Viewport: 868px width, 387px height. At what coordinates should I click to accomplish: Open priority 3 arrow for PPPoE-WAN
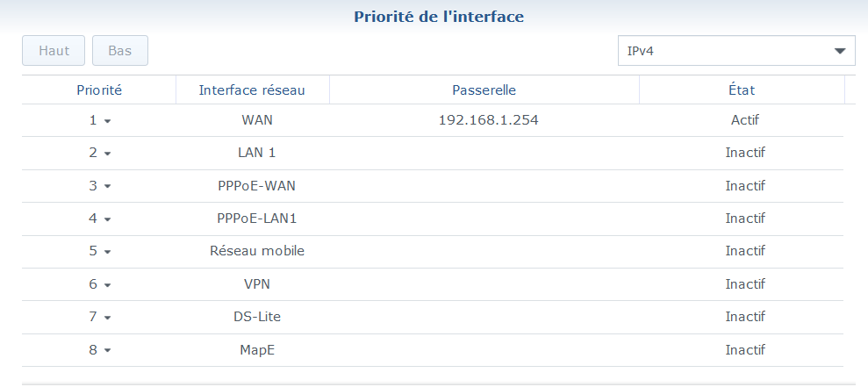107,187
